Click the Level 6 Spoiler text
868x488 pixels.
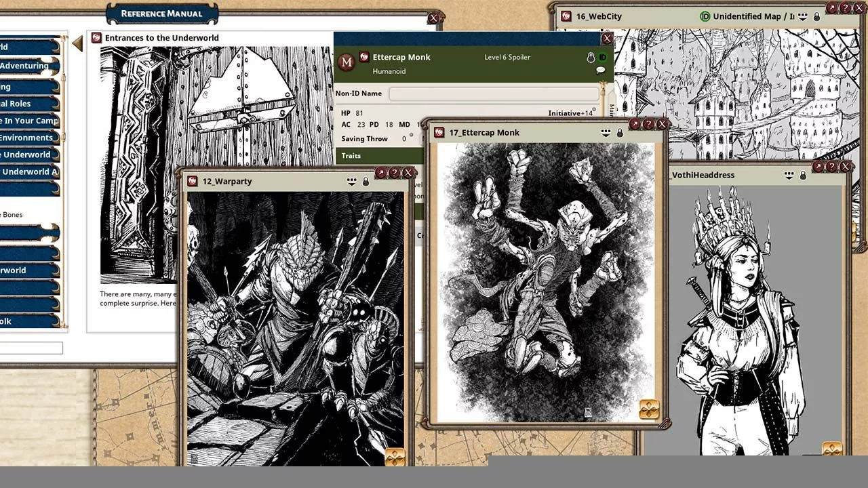[507, 57]
